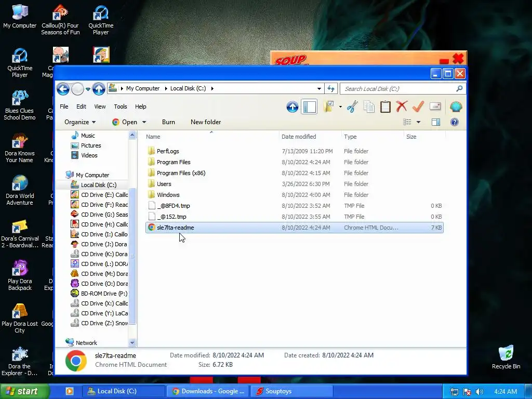532x399 pixels.
Task: Open the Dora World Adventure desktop shortcut
Action: click(x=20, y=190)
